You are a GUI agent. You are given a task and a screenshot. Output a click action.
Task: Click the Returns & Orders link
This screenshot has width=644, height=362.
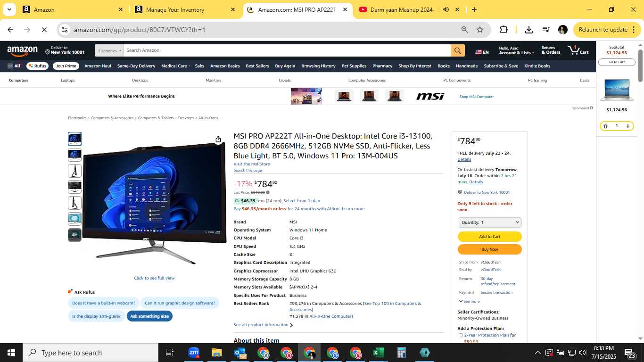point(551,50)
